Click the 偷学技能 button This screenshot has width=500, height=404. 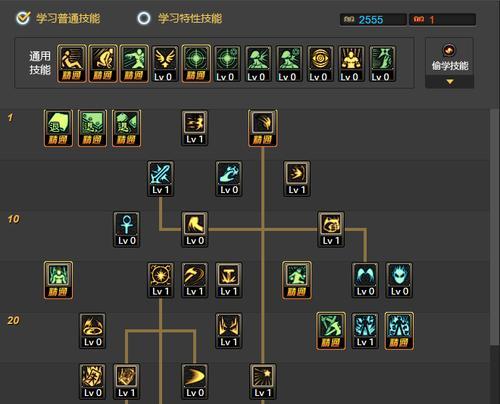click(450, 57)
